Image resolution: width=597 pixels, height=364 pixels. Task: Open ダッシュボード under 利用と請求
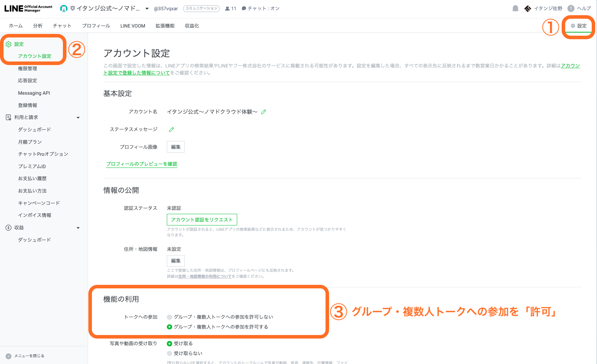(34, 130)
